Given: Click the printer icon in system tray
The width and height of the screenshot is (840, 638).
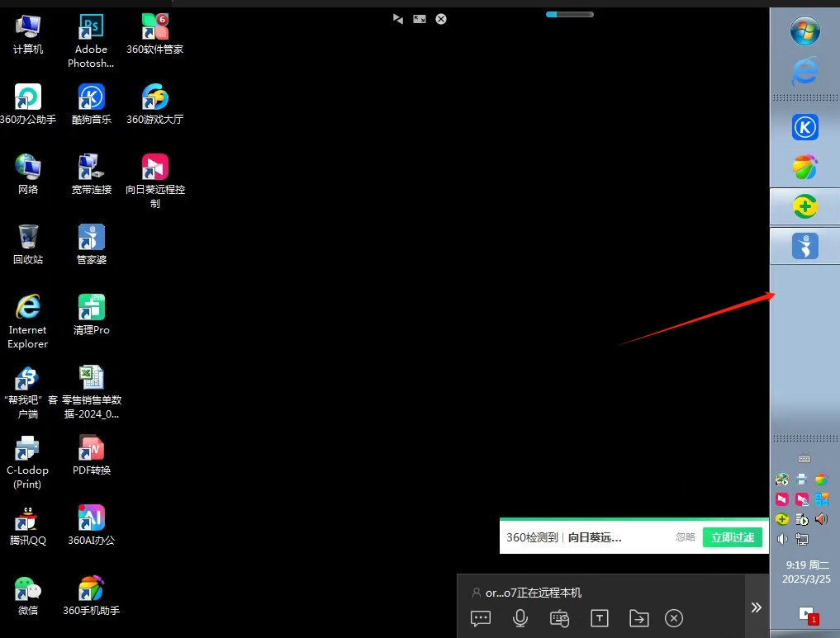Looking at the screenshot, I should pyautogui.click(x=802, y=479).
